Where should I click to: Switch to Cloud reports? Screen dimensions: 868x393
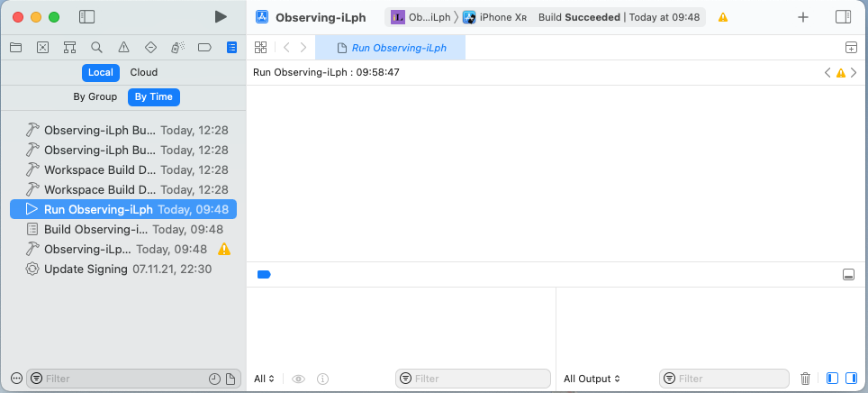[144, 73]
